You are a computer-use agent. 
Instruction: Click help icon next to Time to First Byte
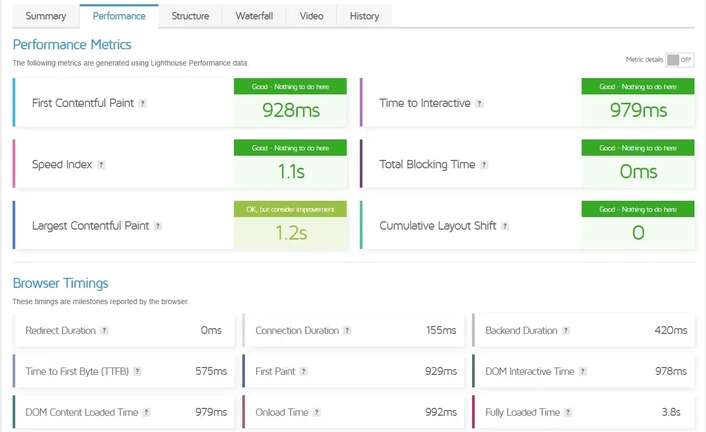[137, 372]
